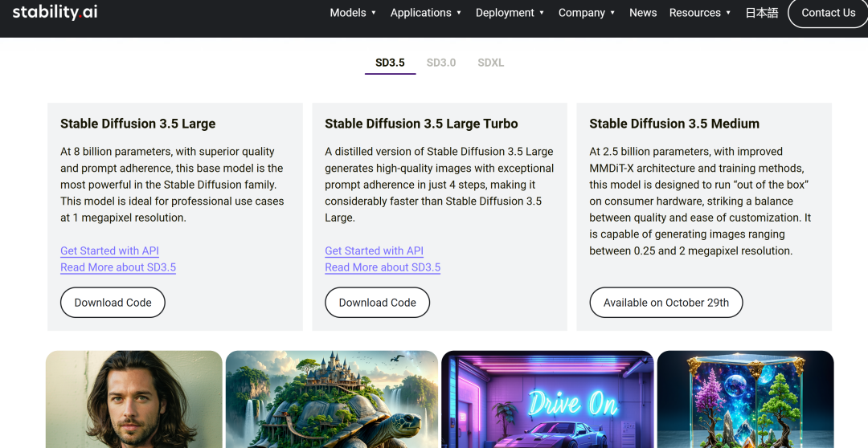Screen dimensions: 868x448
Task: Open the long-haired man portrait image
Action: click(134, 399)
